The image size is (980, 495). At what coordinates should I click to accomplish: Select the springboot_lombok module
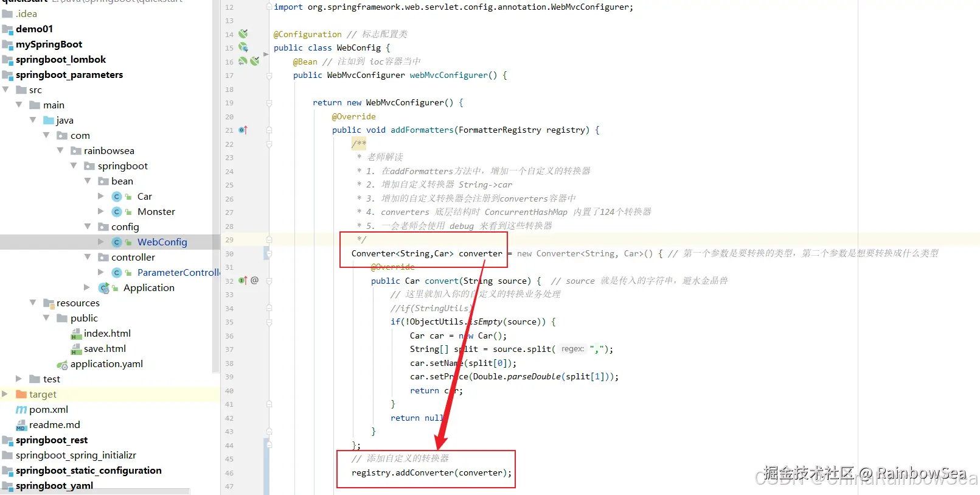61,59
